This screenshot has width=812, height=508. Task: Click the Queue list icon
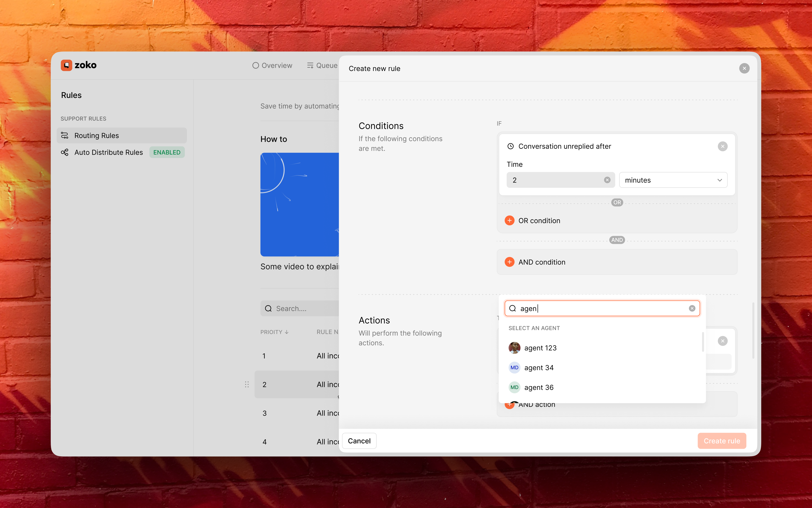[x=310, y=66]
